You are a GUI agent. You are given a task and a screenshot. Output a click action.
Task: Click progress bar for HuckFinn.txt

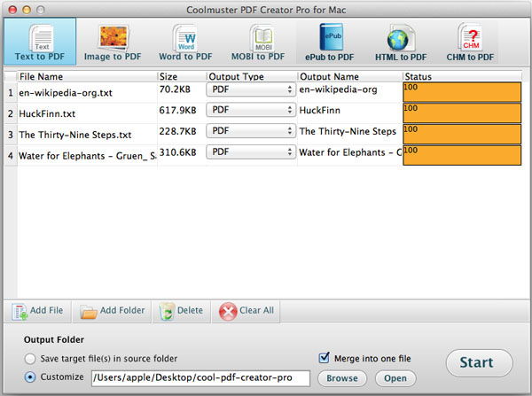point(462,113)
